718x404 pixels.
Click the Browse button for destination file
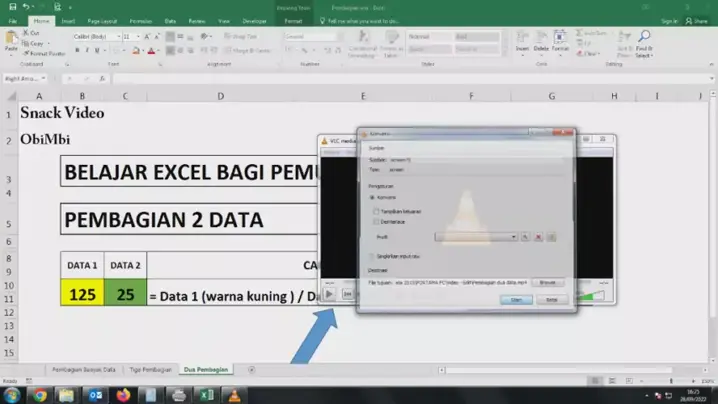click(x=549, y=282)
